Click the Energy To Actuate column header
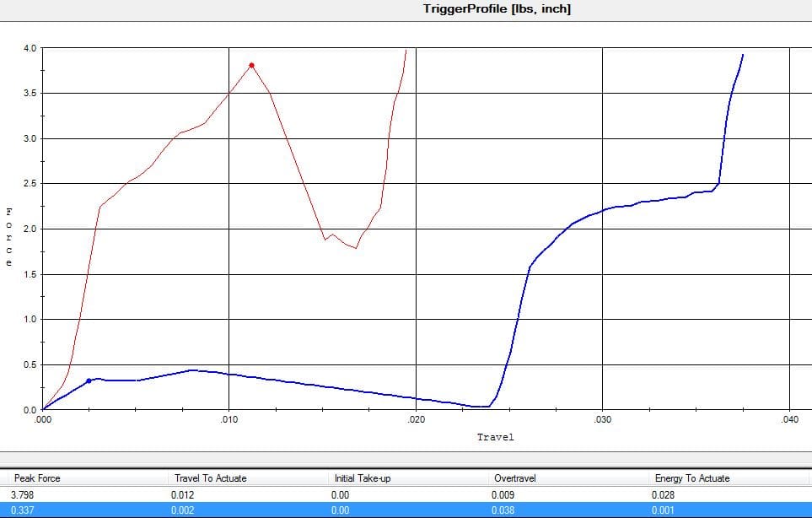The image size is (812, 518). 691,478
